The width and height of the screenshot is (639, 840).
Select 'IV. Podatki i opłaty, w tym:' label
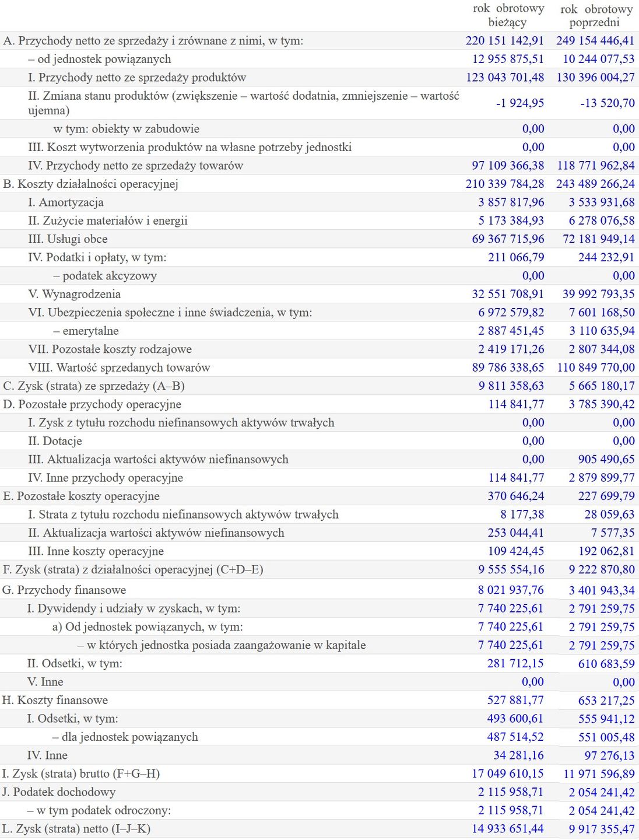click(x=97, y=257)
